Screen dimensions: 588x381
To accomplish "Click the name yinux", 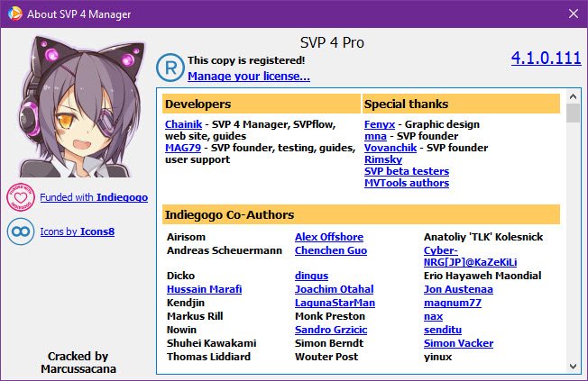I will [437, 357].
